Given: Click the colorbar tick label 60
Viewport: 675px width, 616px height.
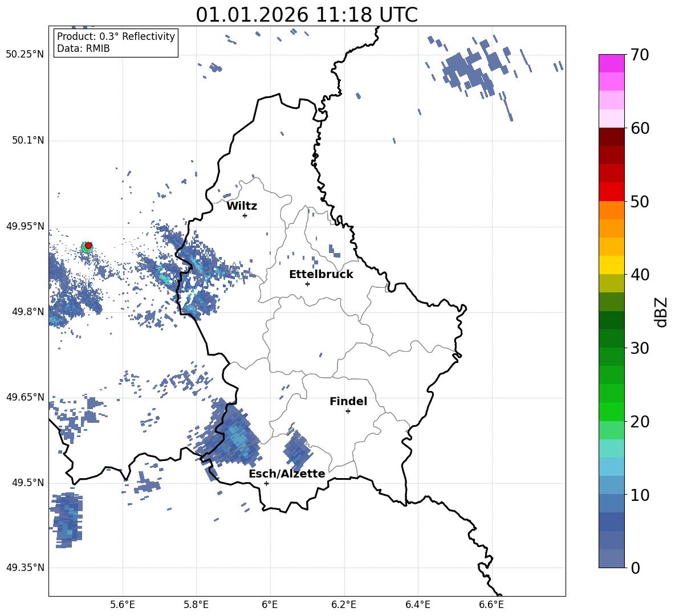Looking at the screenshot, I should pyautogui.click(x=640, y=128).
